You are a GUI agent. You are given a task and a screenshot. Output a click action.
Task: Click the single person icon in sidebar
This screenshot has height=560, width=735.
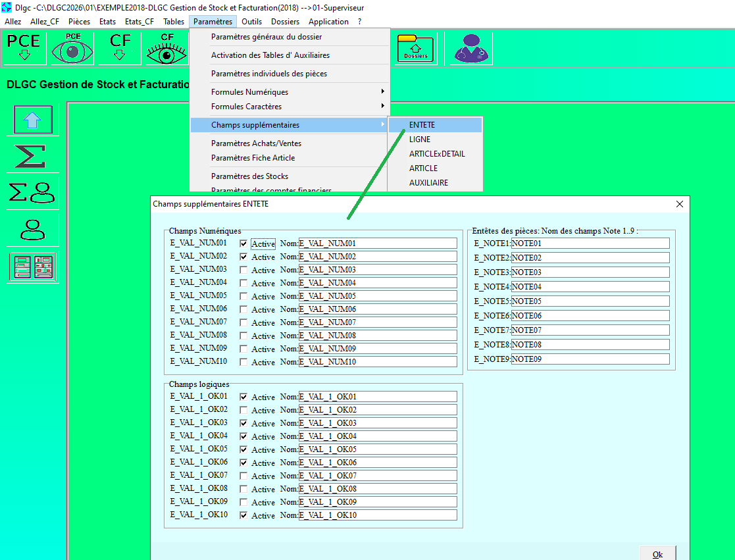33,230
